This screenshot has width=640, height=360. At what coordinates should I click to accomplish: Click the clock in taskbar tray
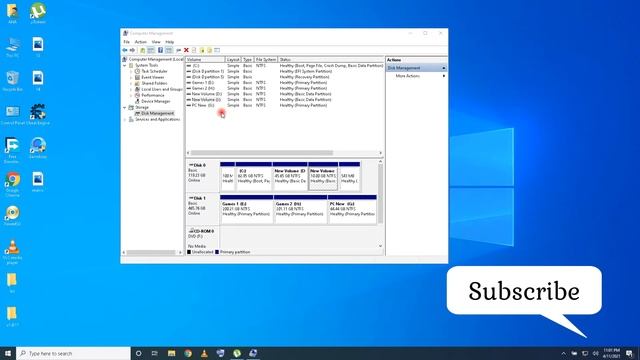click(x=611, y=353)
